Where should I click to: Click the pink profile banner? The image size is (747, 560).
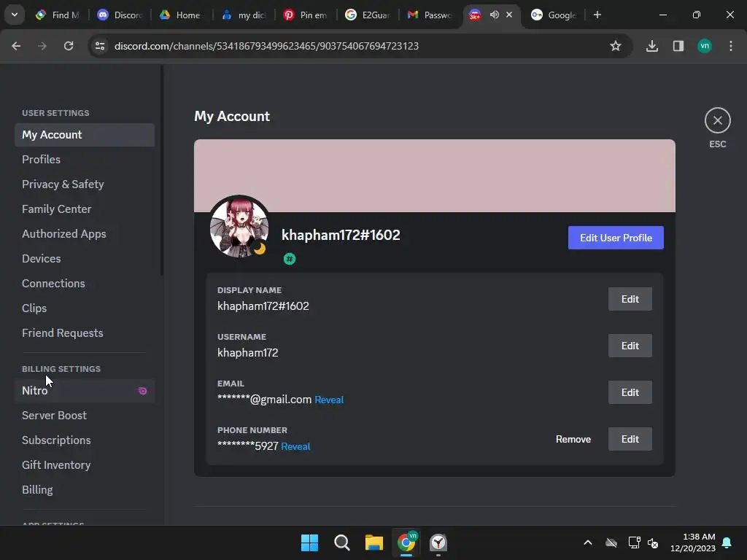tap(435, 176)
